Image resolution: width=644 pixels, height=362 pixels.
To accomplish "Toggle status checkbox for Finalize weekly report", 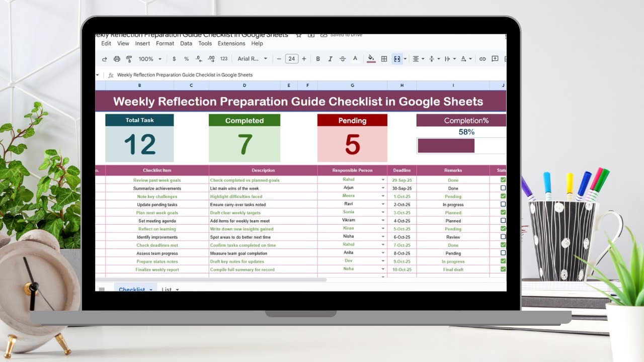I will (503, 269).
